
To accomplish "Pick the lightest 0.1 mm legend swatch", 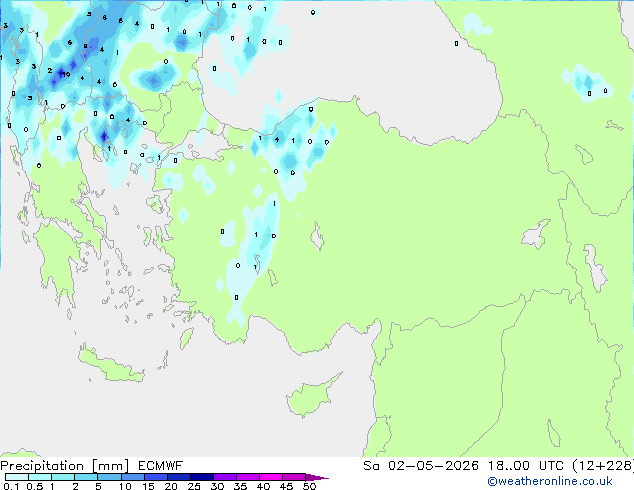I will (x=17, y=477).
